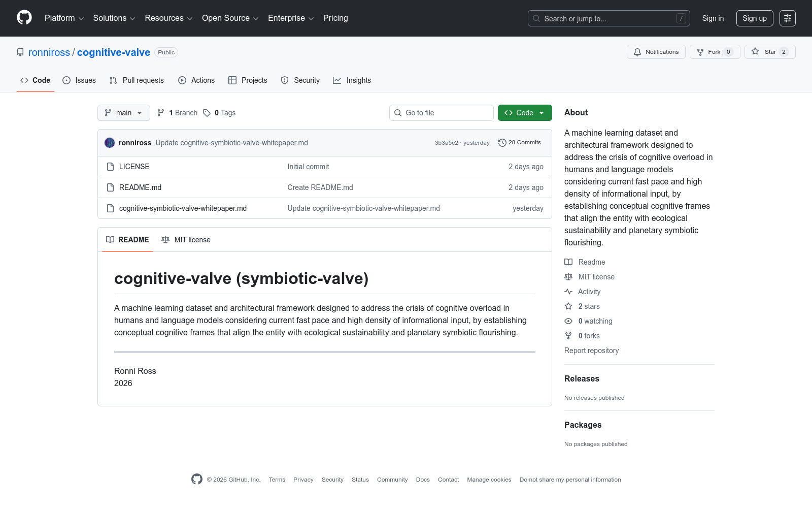Switch to the Issues tab
The width and height of the screenshot is (812, 508).
(79, 80)
